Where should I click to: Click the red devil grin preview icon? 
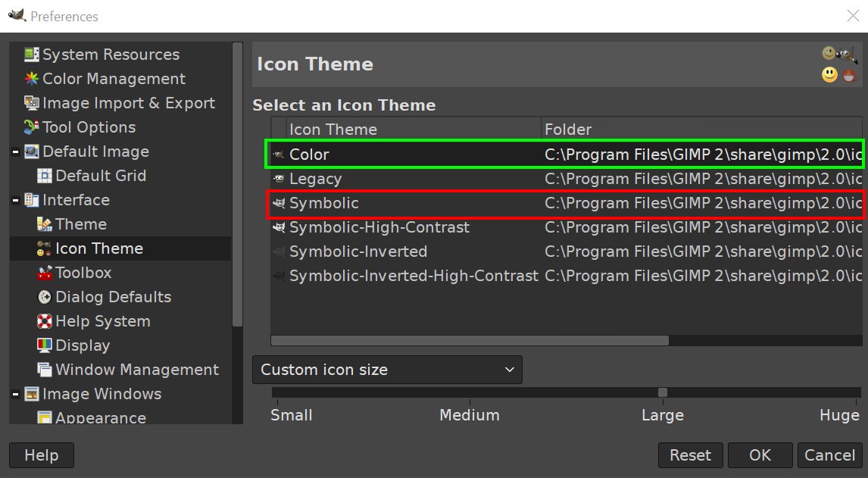[850, 75]
